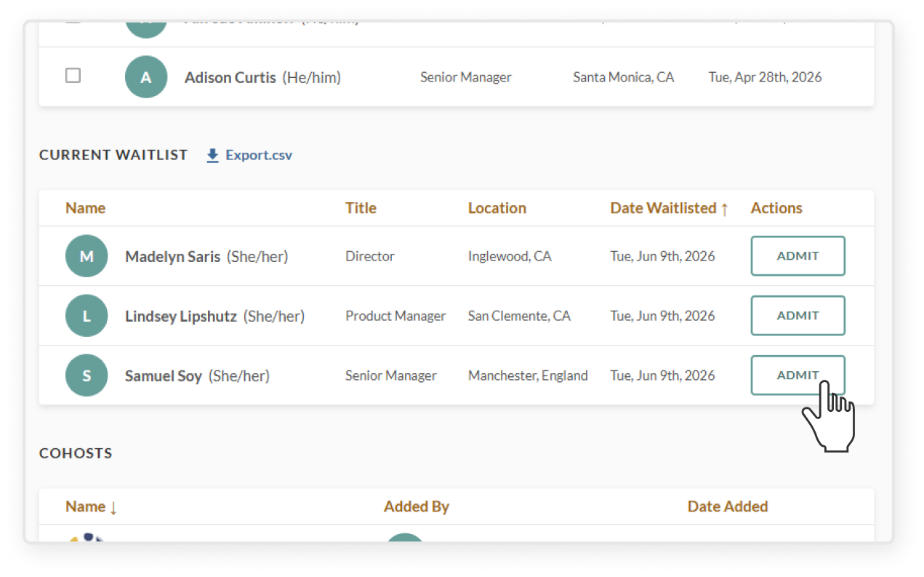Select the Product Manager title cell
The image size is (924, 577).
(395, 316)
